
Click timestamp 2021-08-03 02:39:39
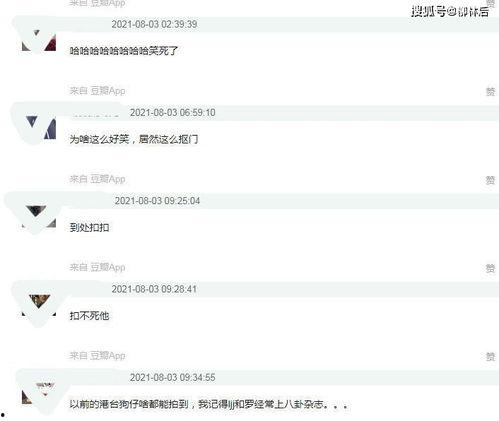(x=154, y=24)
